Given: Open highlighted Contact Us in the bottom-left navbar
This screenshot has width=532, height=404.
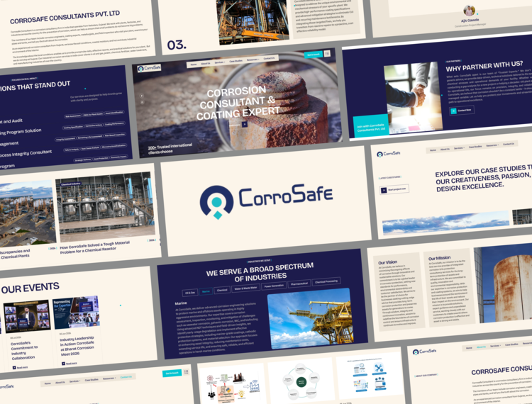Looking at the screenshot, I should 126,377.
